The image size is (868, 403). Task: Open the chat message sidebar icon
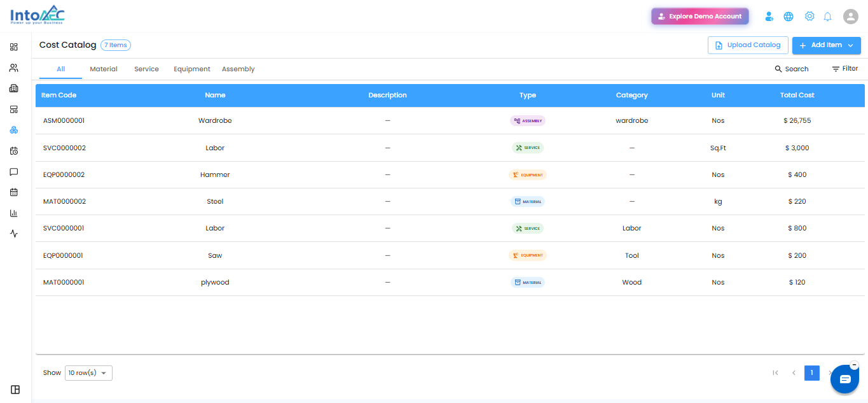14,172
